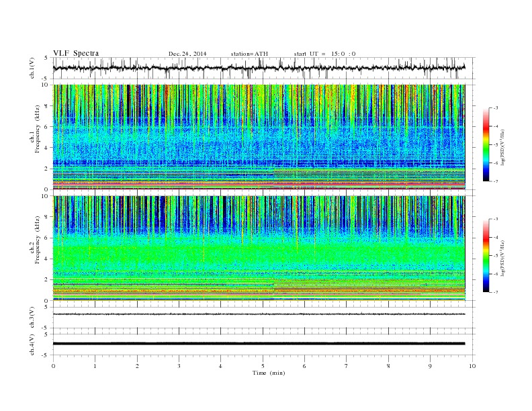
Task: Click the "2" tick on time axis
Action: point(137,366)
